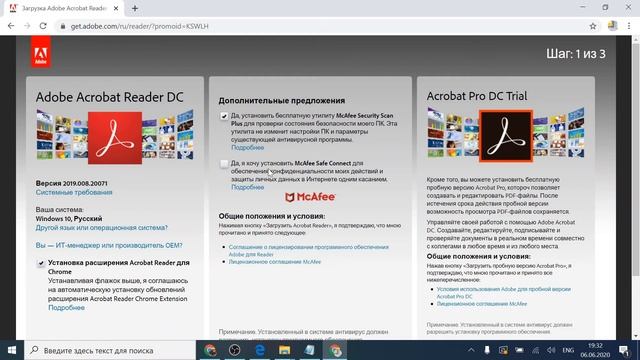Screen dimensions: 640x360
Task: Click the dark Acrobat Pro DC icon
Action: (x=506, y=136)
